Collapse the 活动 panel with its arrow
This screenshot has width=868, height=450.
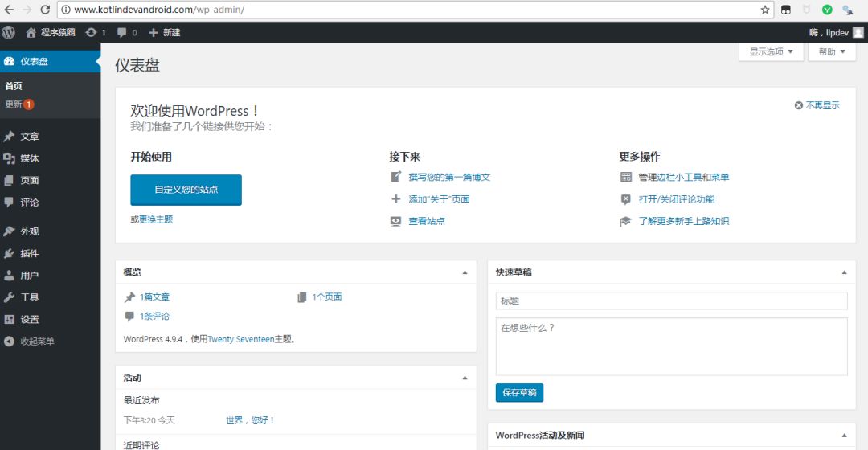coord(465,378)
